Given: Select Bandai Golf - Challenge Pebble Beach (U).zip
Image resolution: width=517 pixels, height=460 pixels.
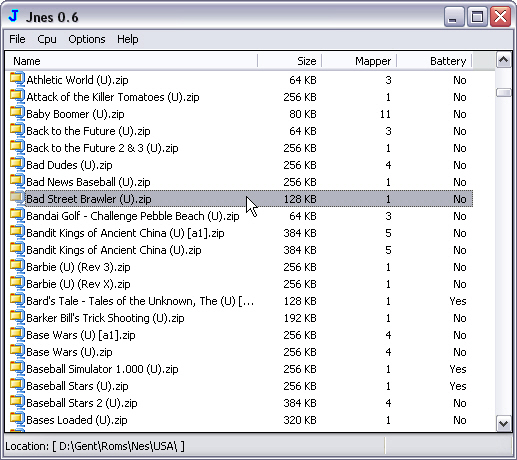Looking at the screenshot, I should pyautogui.click(x=133, y=216).
